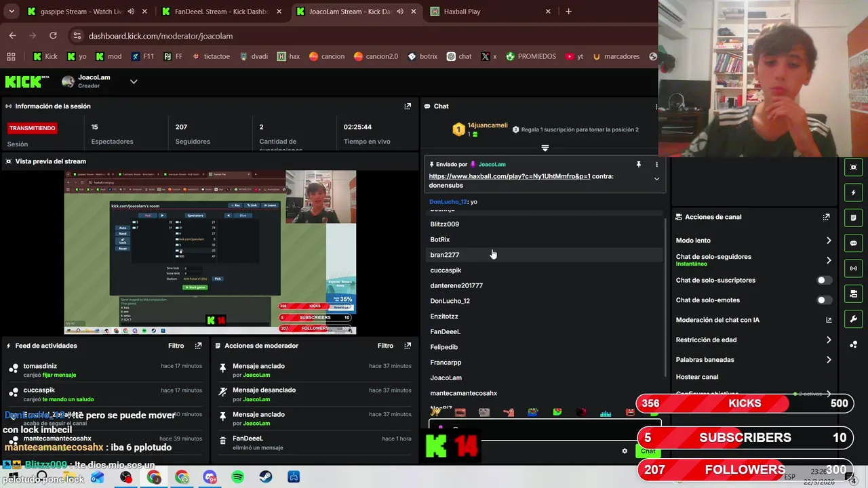868x488 pixels.
Task: Open pinned message options menu
Action: 656,165
